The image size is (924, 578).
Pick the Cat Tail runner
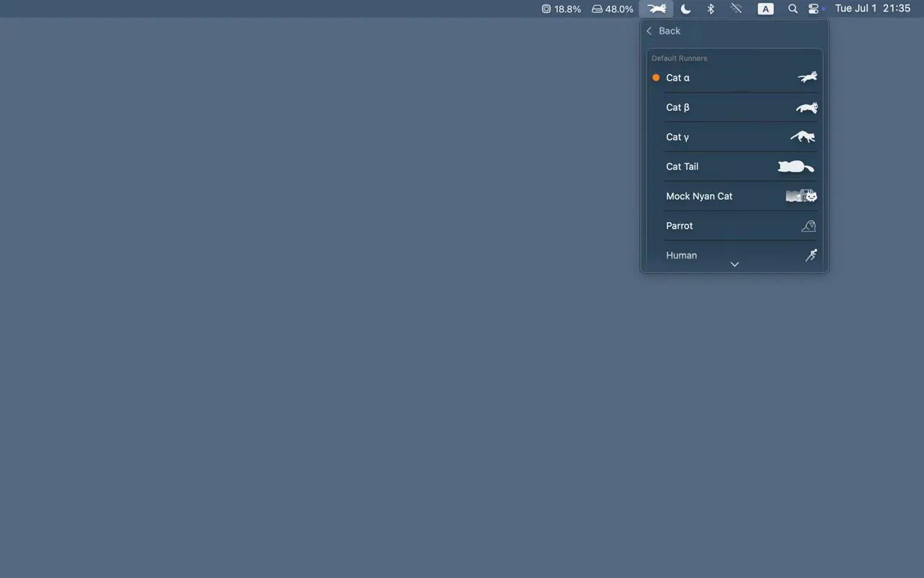tap(734, 166)
